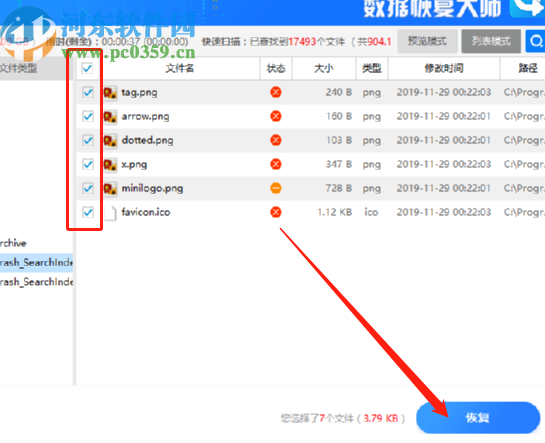Switch to 列表模式 list mode
This screenshot has width=545, height=443.
[x=491, y=41]
